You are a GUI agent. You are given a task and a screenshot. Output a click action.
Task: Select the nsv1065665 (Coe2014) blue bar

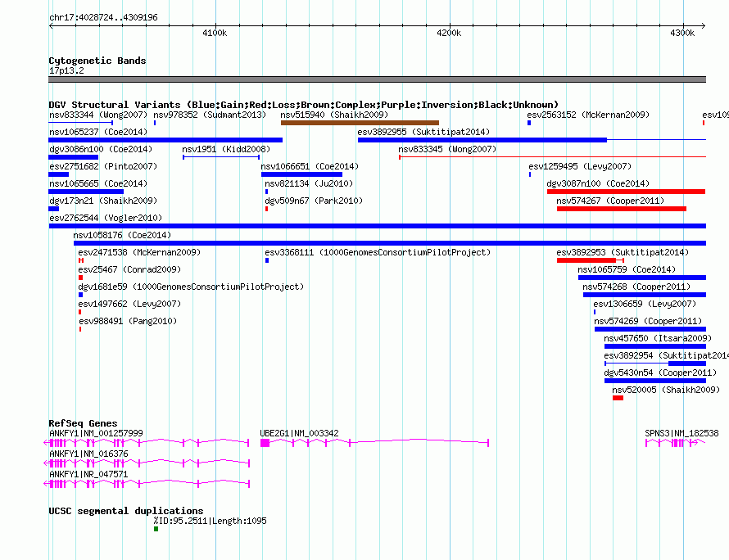point(86,192)
